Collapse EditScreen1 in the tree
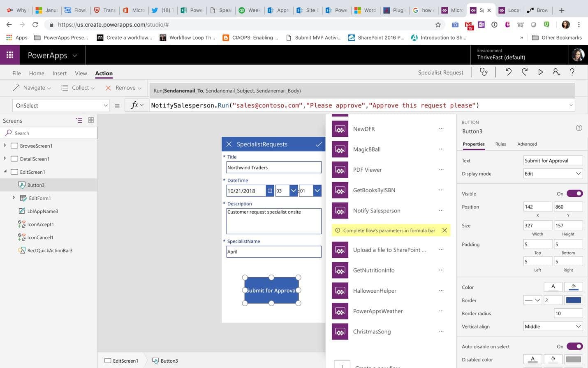The image size is (588, 368). [x=5, y=171]
